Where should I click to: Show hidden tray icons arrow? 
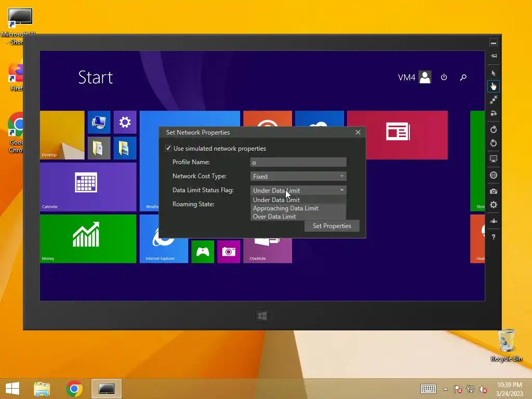pos(445,389)
